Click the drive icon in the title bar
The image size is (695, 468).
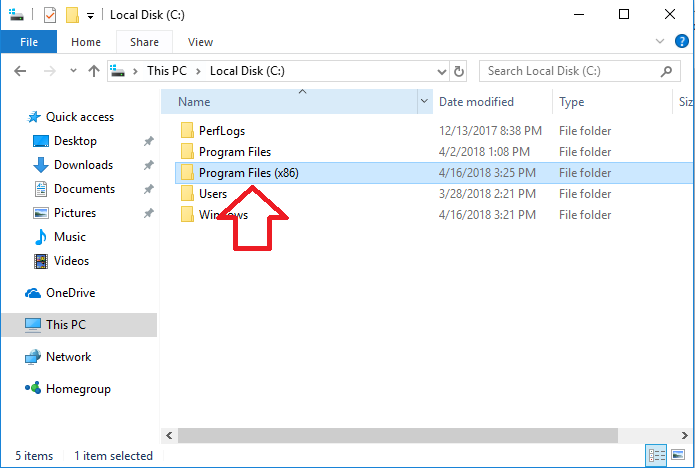pyautogui.click(x=16, y=15)
